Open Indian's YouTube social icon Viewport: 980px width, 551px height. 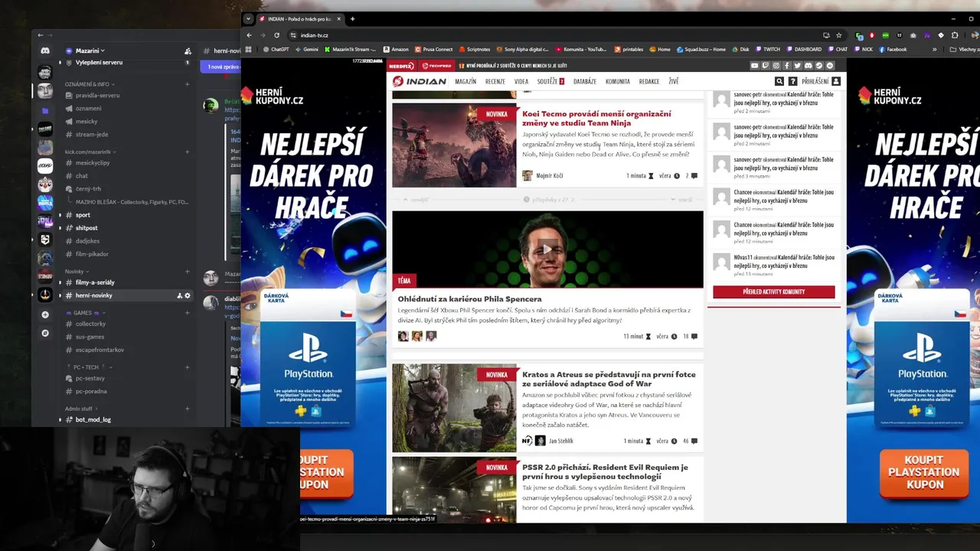(x=754, y=66)
